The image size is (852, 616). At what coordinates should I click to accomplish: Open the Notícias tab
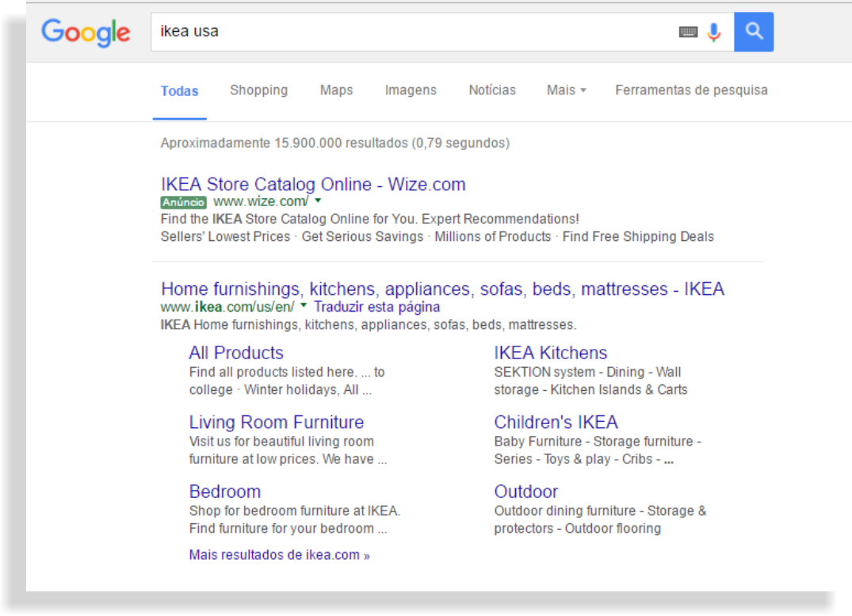[492, 90]
